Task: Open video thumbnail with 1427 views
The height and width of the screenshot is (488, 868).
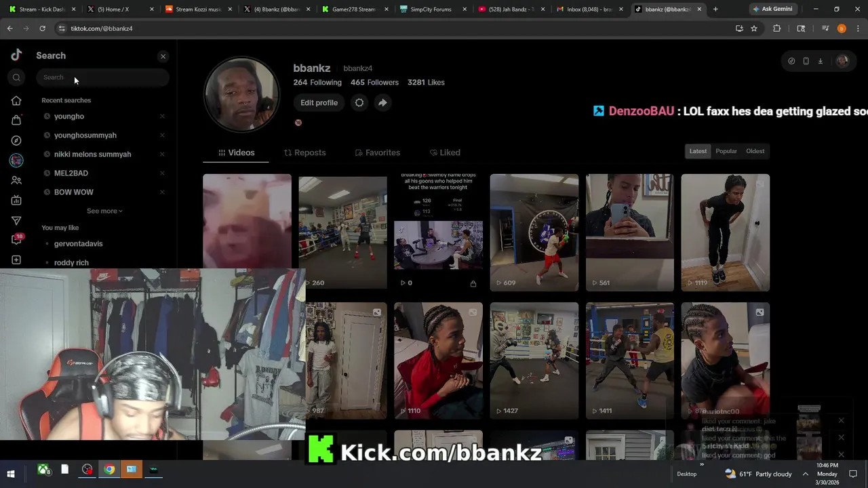Action: click(534, 361)
